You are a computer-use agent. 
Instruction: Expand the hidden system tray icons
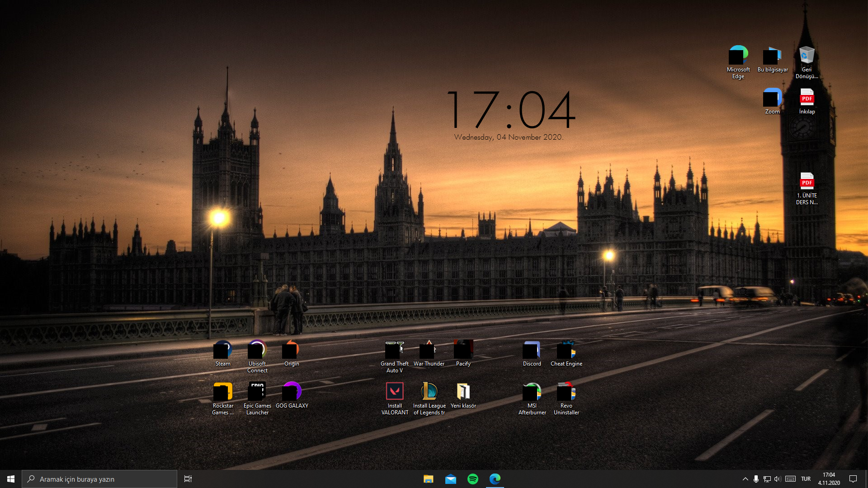pos(745,479)
